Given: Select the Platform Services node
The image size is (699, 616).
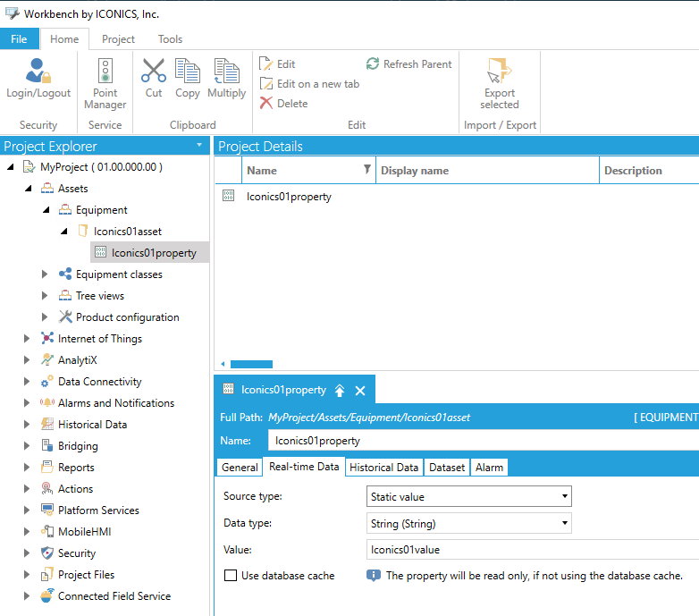Looking at the screenshot, I should pos(98,510).
